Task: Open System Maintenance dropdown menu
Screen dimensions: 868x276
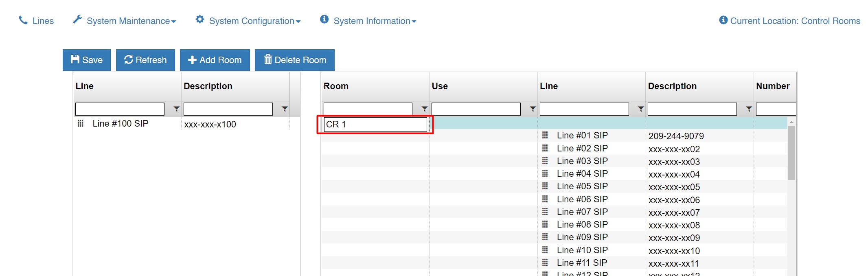Action: (x=124, y=21)
